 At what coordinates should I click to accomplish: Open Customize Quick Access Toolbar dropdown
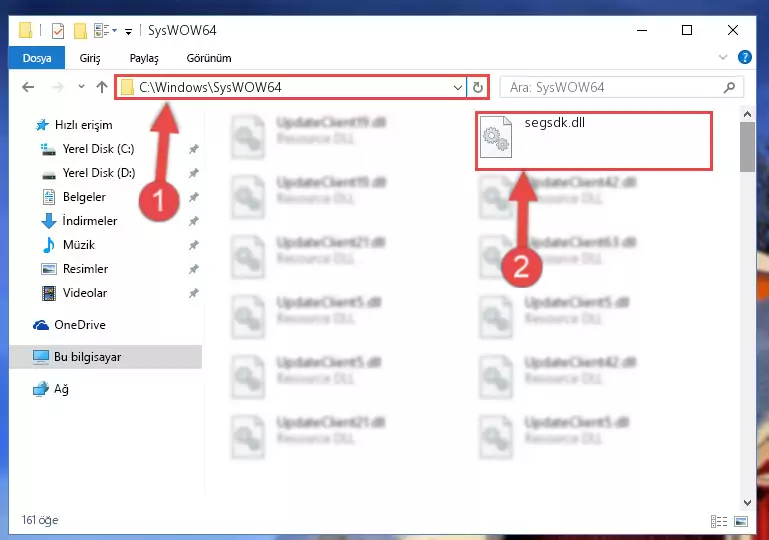[x=128, y=32]
